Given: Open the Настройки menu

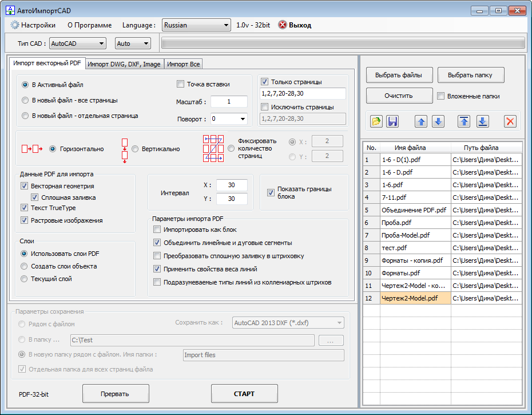Looking at the screenshot, I should point(33,25).
